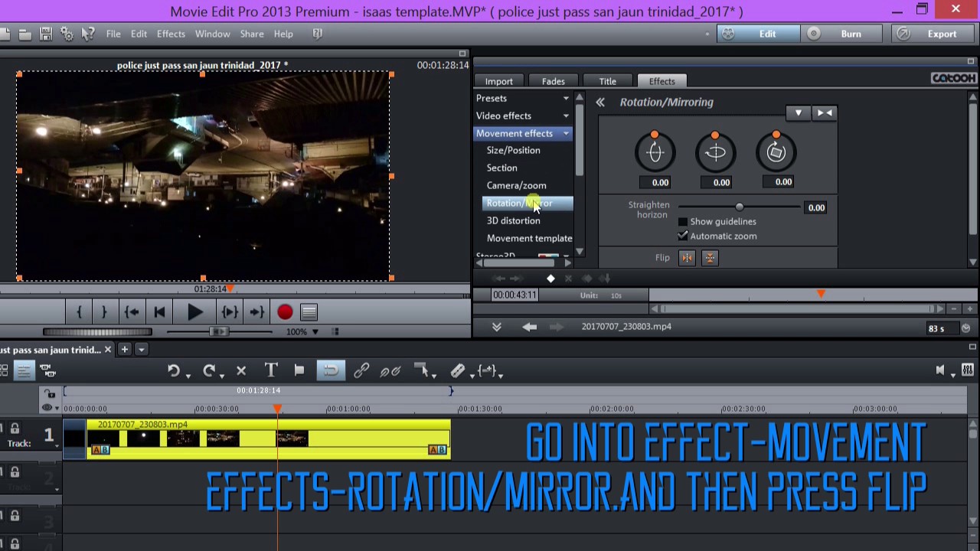Redo the last undone action

(208, 371)
